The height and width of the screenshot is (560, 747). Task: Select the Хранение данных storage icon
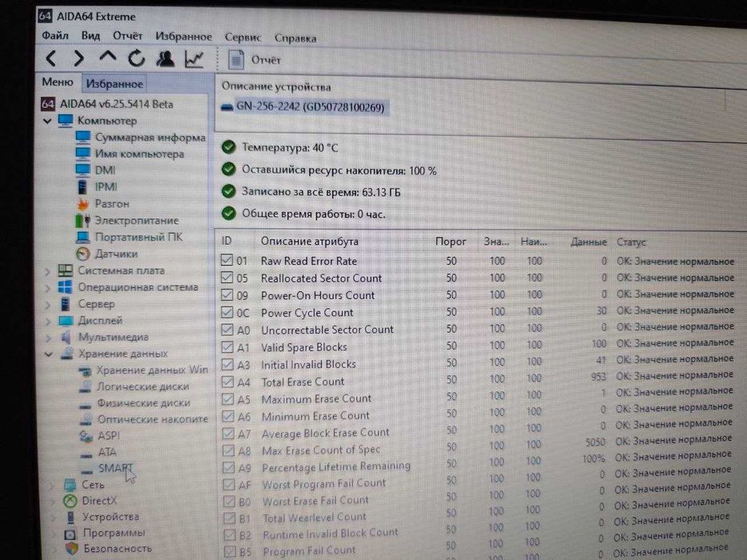(67, 354)
